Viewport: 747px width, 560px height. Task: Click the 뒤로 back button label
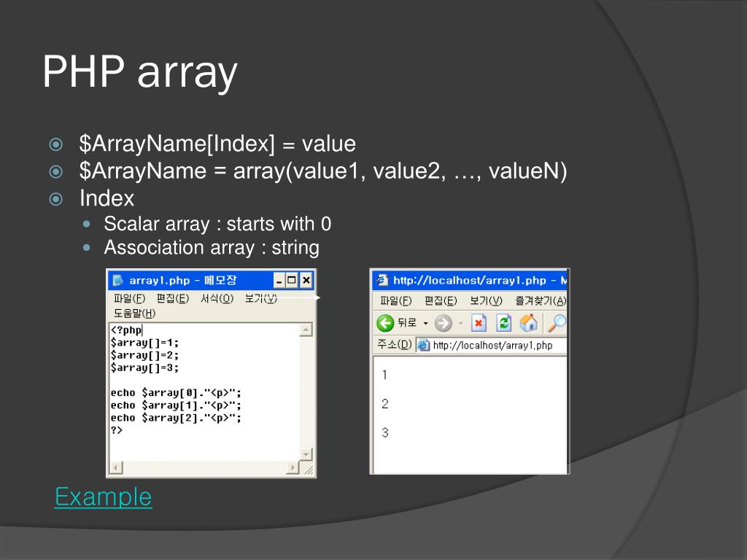(x=407, y=323)
